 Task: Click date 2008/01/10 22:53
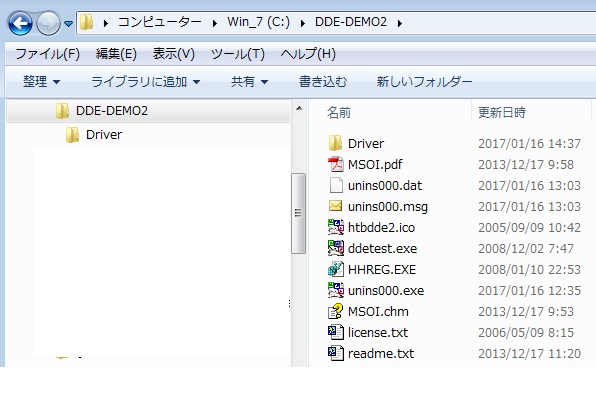coord(529,269)
